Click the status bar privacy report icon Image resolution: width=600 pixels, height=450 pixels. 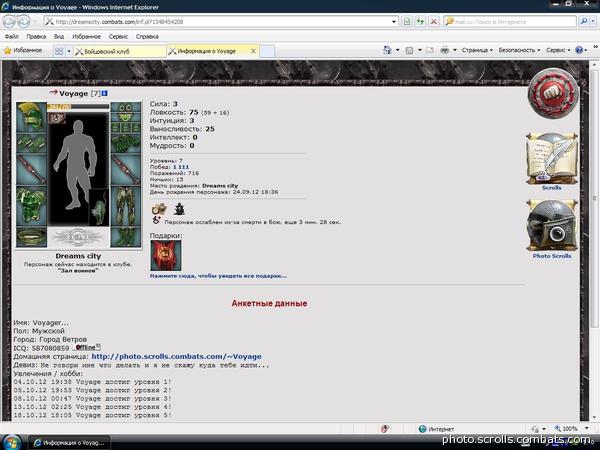[x=385, y=429]
